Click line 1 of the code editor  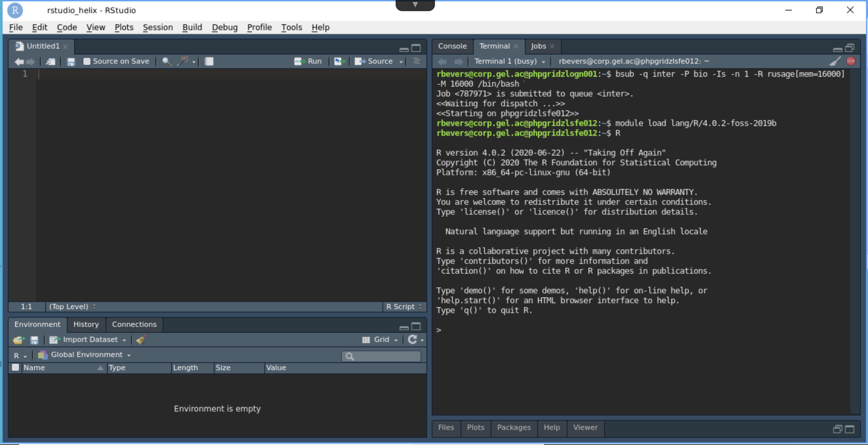[x=231, y=74]
